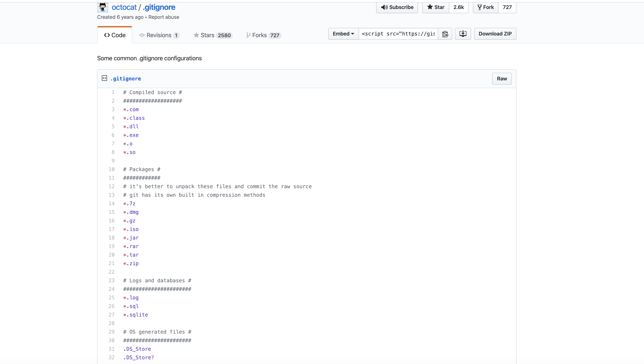Subscribe to this gist
Screen dimensions: 644x364
click(397, 7)
